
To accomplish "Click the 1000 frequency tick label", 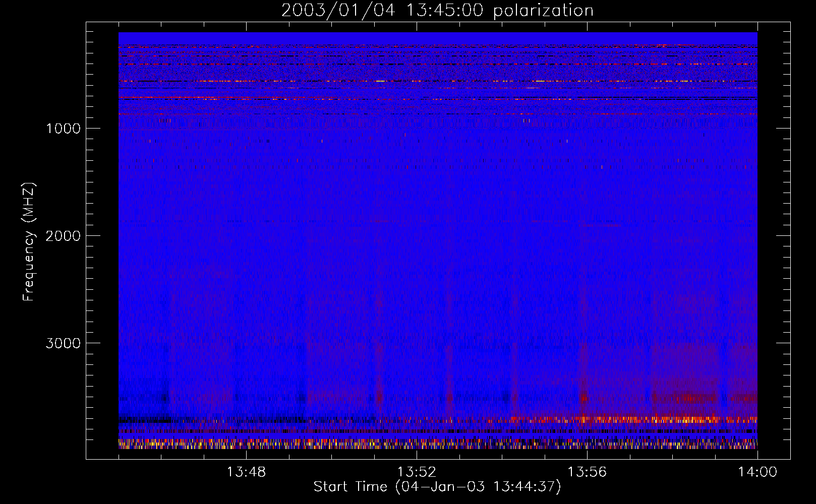I will pos(63,129).
